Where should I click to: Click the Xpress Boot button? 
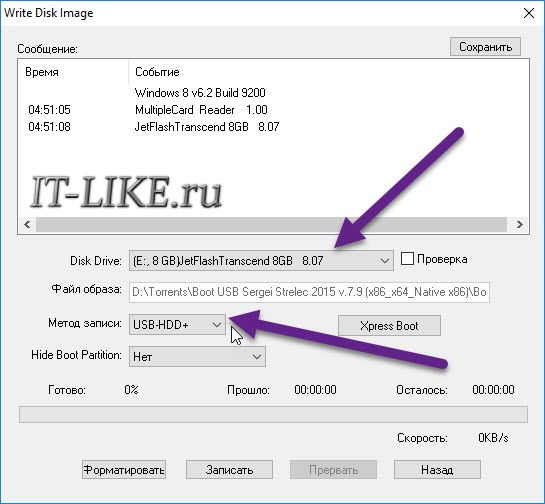(389, 326)
